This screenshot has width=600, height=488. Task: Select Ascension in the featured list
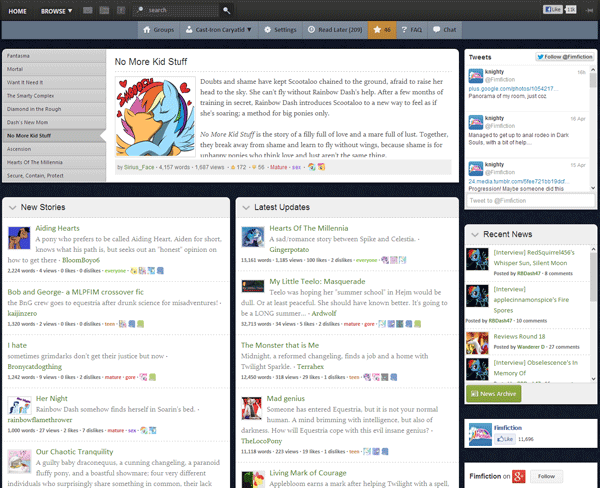(54, 149)
